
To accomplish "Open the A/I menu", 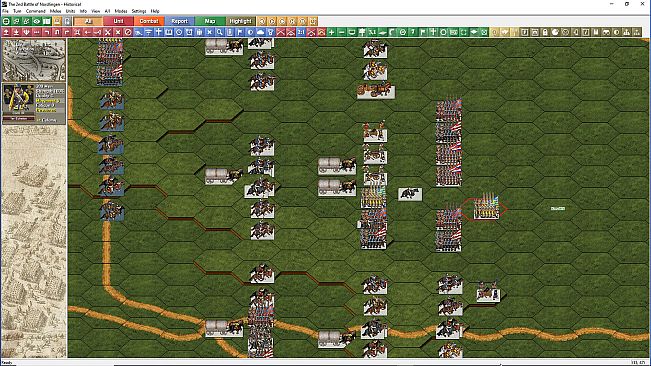I will [x=107, y=11].
